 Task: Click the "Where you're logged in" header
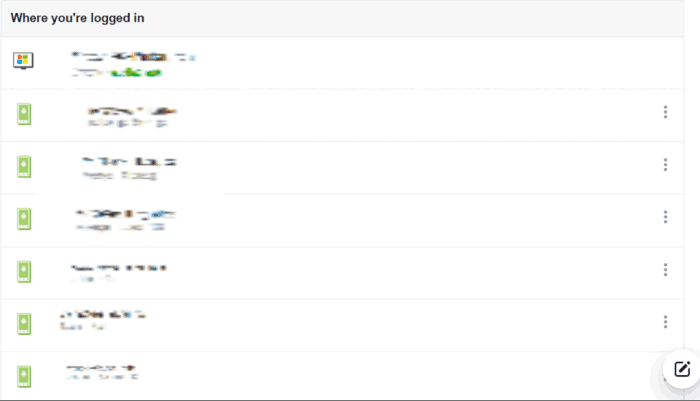pyautogui.click(x=77, y=18)
